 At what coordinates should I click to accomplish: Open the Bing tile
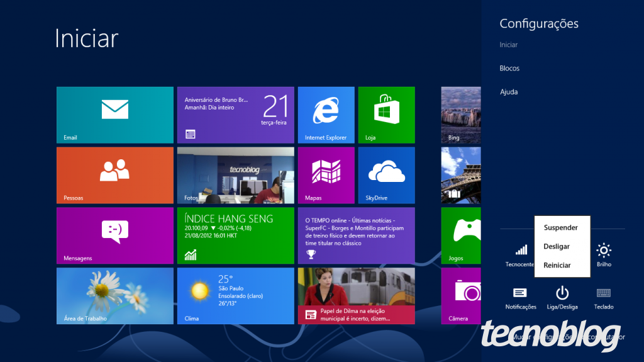pyautogui.click(x=461, y=115)
